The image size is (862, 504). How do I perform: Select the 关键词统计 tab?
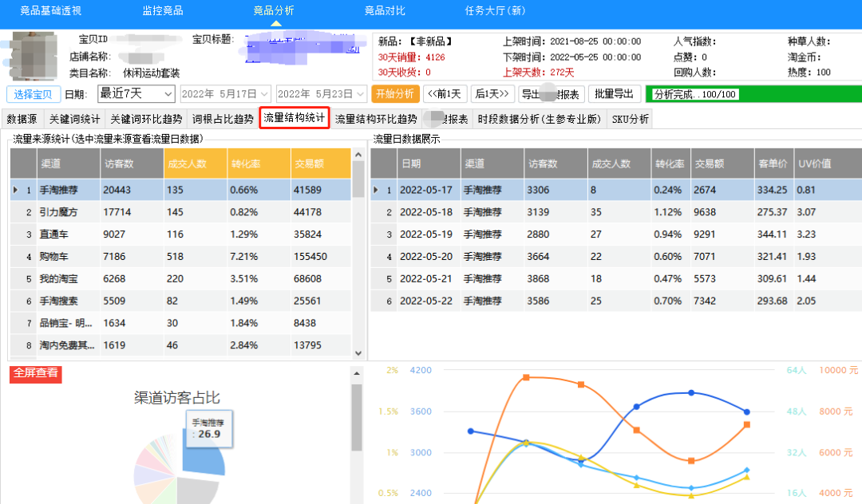(74, 119)
